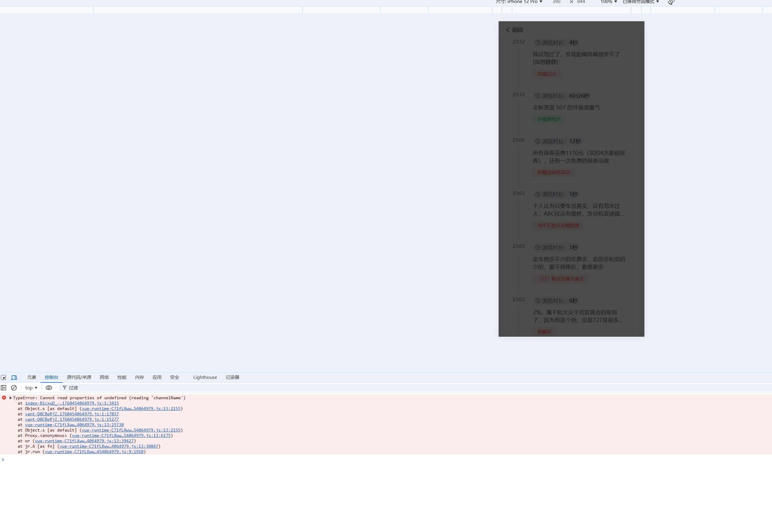Select the 风噪过大 tag on page
This screenshot has width=772, height=532.
tap(546, 74)
